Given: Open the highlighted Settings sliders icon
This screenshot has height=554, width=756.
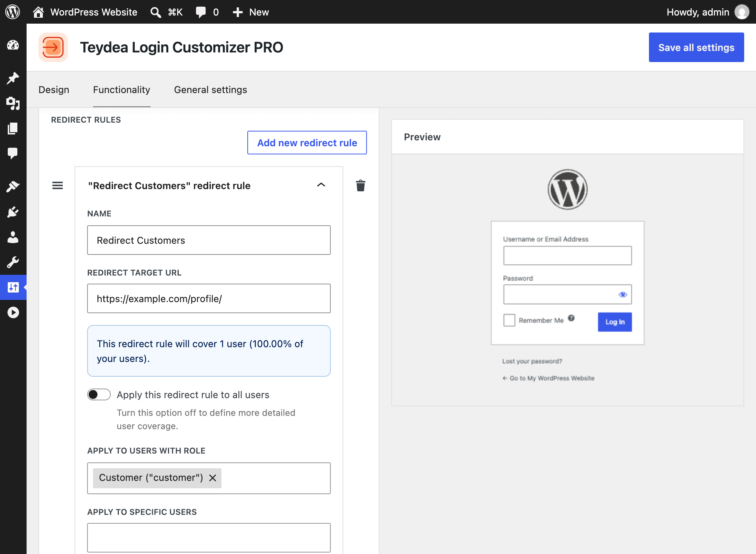Looking at the screenshot, I should (x=13, y=287).
